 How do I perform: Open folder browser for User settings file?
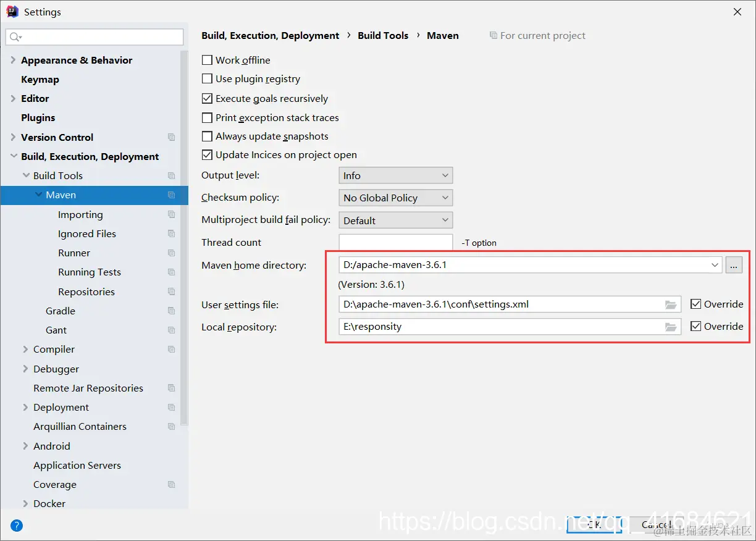click(671, 304)
